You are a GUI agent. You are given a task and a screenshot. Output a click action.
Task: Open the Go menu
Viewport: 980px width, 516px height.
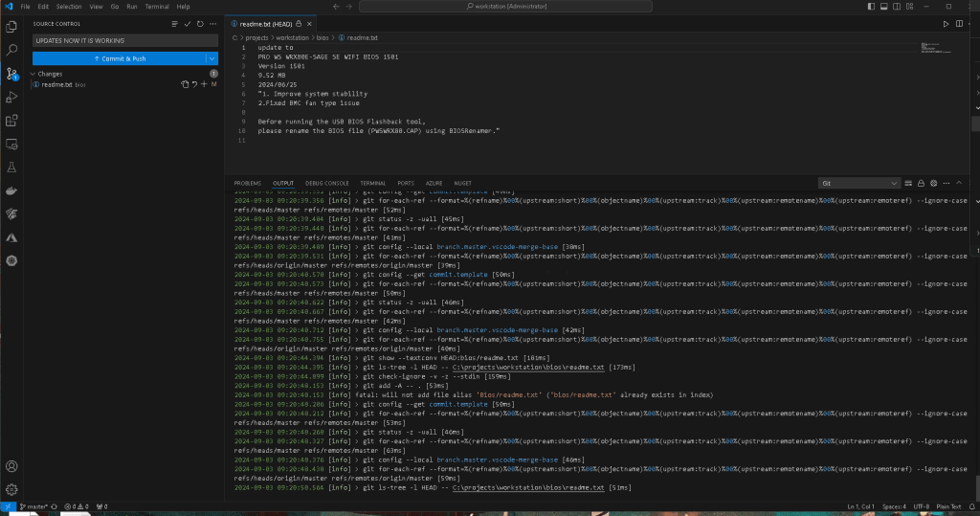[x=115, y=7]
